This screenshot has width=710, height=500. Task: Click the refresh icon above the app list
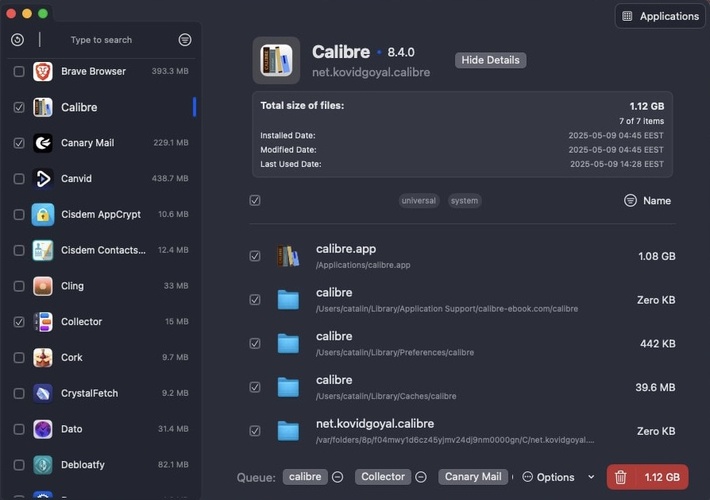click(x=17, y=40)
